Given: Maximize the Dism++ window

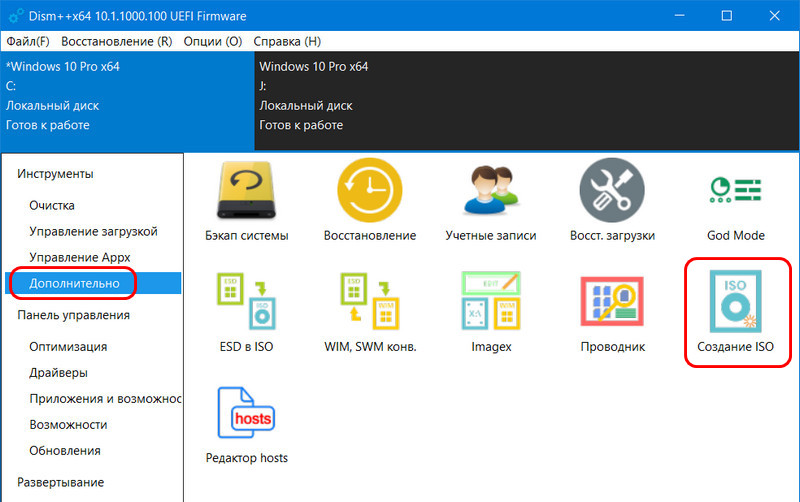Looking at the screenshot, I should pos(727,16).
